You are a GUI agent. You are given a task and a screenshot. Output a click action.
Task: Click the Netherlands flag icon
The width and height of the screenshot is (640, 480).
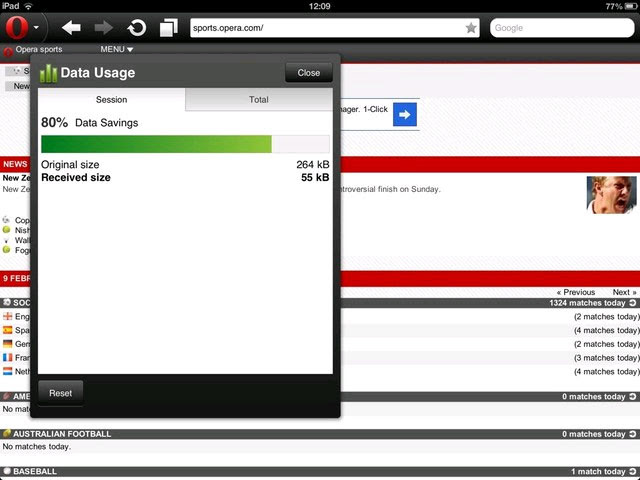tap(7, 371)
